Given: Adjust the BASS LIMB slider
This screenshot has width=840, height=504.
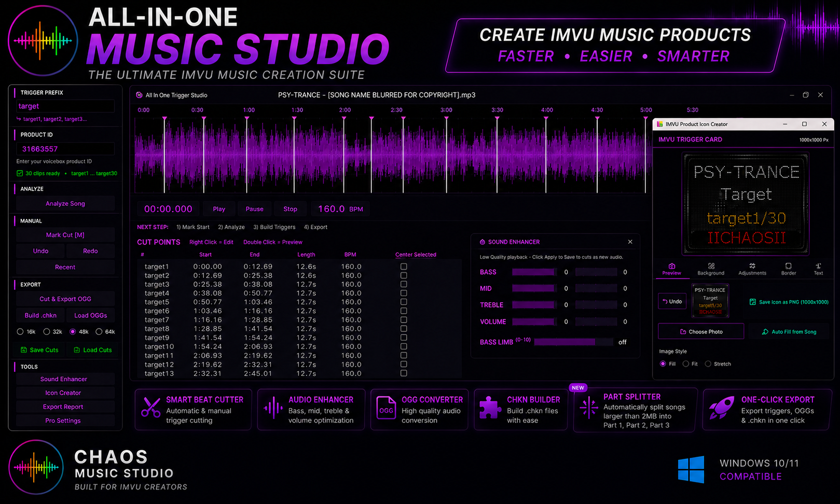Looking at the screenshot, I should click(x=573, y=342).
